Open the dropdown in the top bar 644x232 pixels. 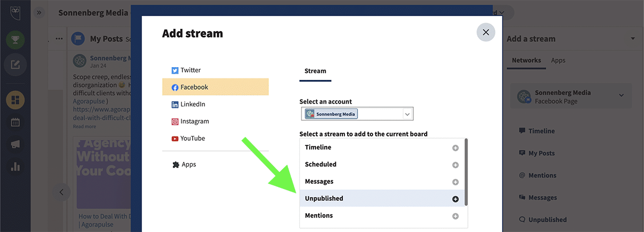[x=502, y=12]
